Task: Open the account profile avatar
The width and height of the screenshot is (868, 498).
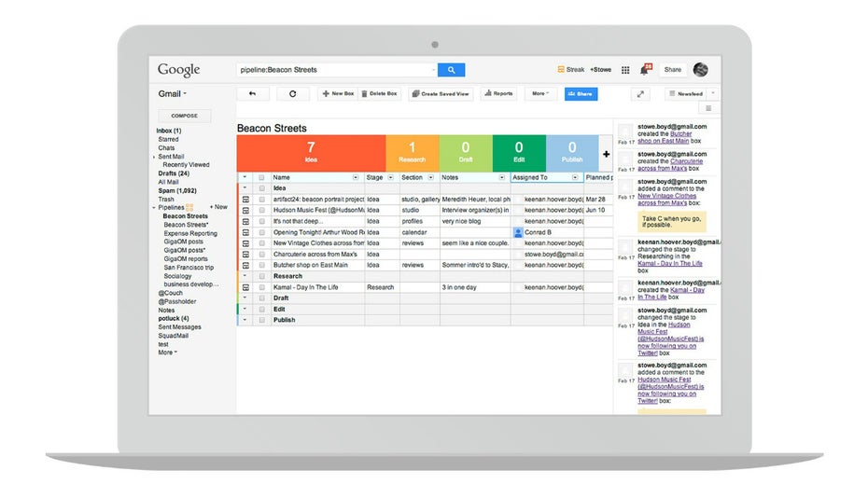Action: click(700, 70)
